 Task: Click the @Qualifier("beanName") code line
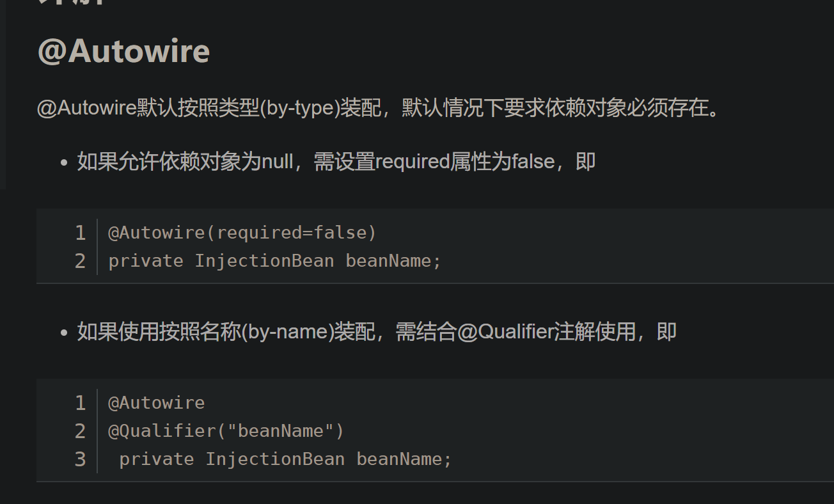pos(226,431)
